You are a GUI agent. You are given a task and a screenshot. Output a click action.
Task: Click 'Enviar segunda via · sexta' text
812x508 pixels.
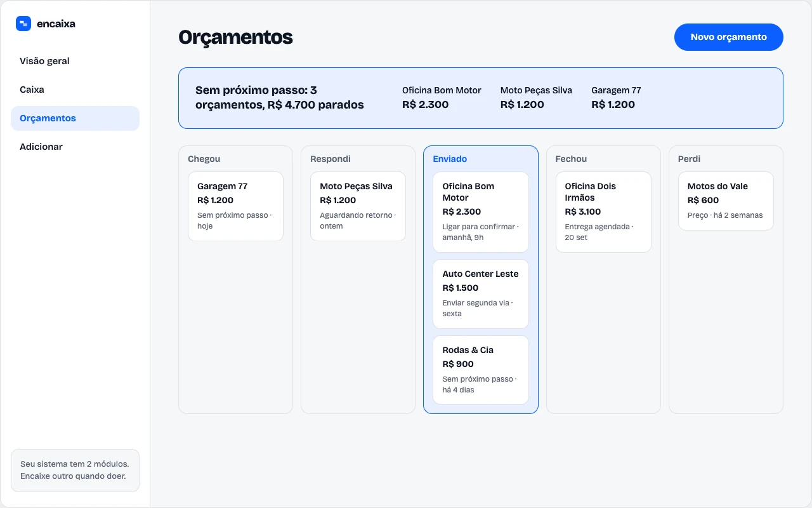[478, 308]
